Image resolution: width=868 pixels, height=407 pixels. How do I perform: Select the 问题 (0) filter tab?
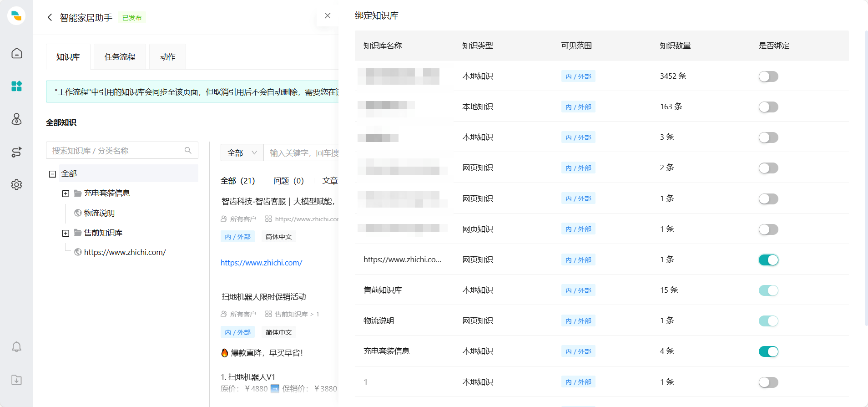coord(288,181)
